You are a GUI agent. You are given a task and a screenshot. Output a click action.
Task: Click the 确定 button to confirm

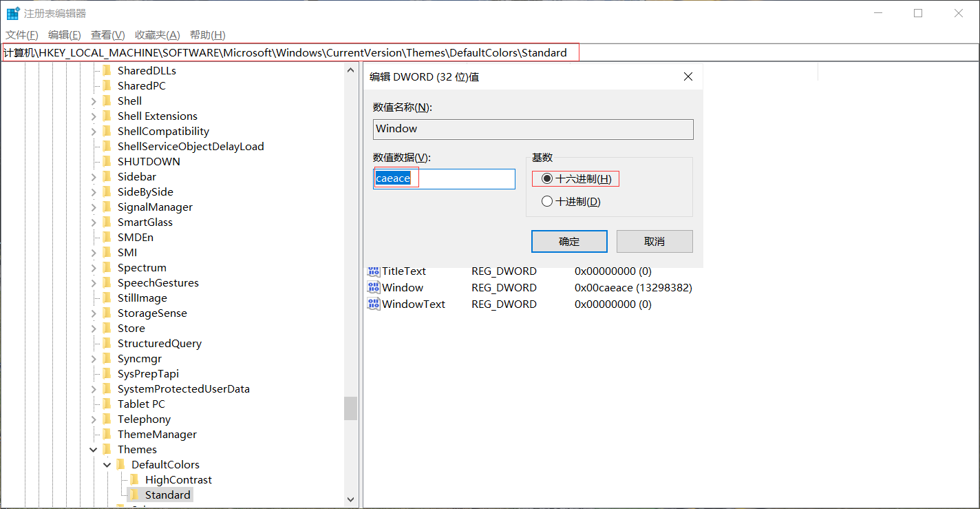(x=569, y=241)
